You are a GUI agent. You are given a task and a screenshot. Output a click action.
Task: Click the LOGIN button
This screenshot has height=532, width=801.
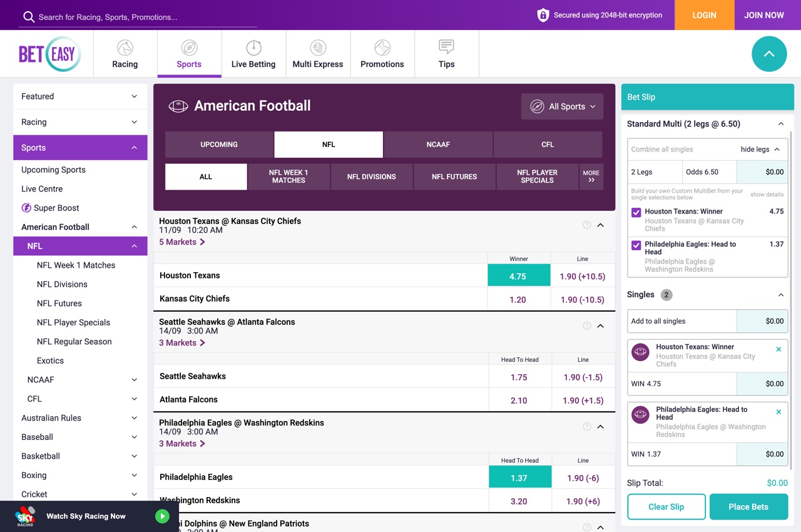point(704,15)
